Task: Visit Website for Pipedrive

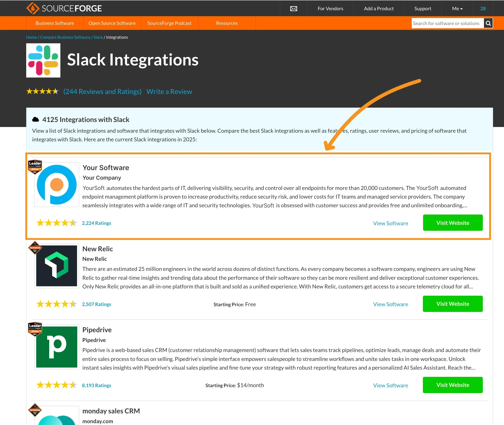Action: pyautogui.click(x=453, y=385)
